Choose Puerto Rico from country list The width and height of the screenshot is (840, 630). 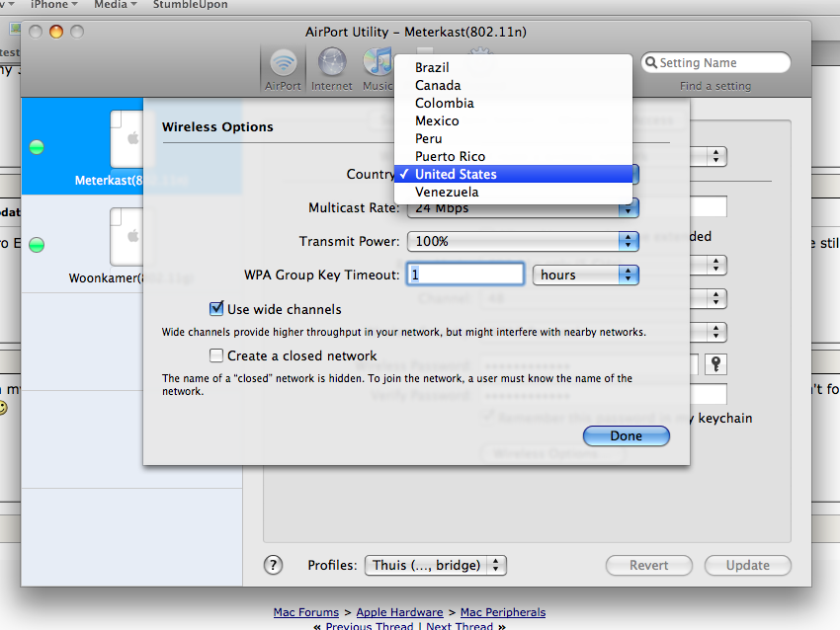pyautogui.click(x=513, y=156)
